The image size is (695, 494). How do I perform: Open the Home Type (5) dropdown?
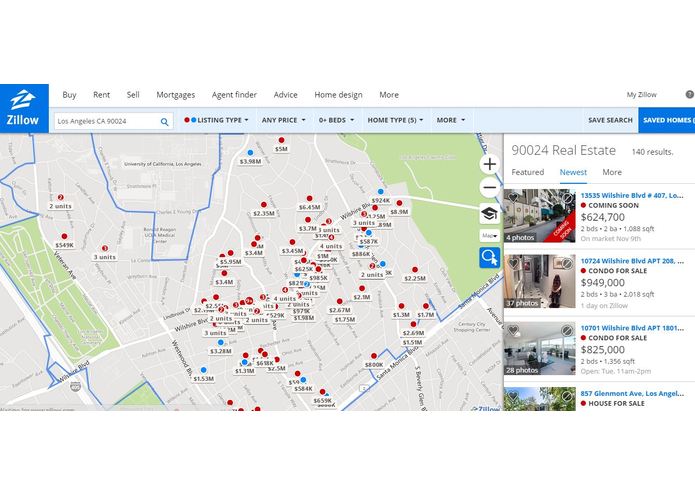pos(395,120)
